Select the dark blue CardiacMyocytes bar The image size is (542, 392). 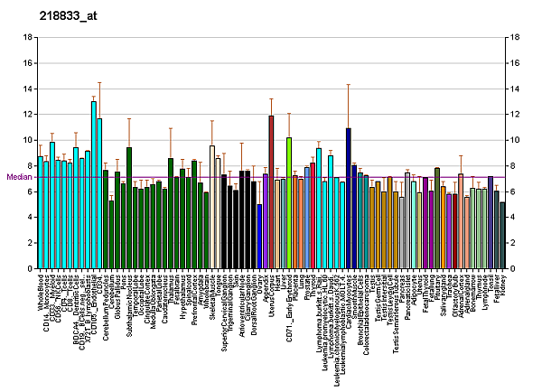point(349,199)
